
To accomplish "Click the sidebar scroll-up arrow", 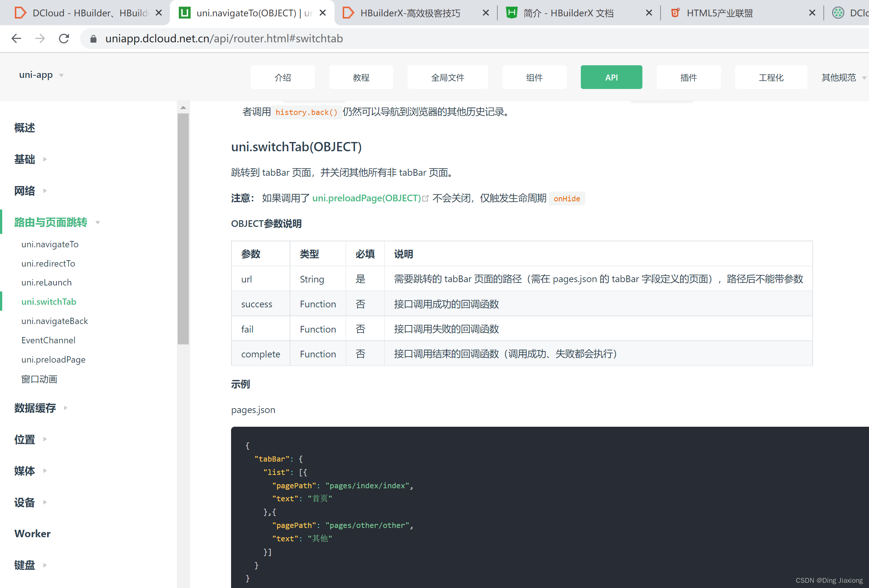I will tap(183, 108).
